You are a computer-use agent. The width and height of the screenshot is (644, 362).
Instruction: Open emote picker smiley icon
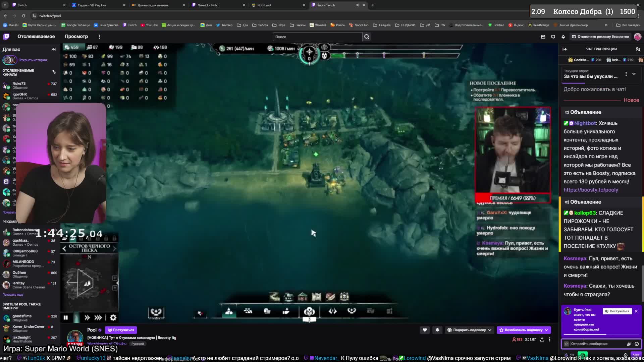637,344
